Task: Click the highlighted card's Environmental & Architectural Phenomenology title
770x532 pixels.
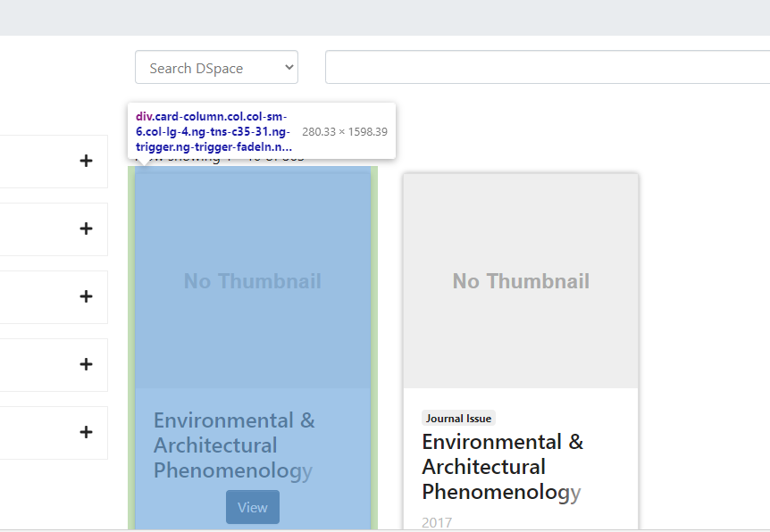Action: pyautogui.click(x=234, y=445)
